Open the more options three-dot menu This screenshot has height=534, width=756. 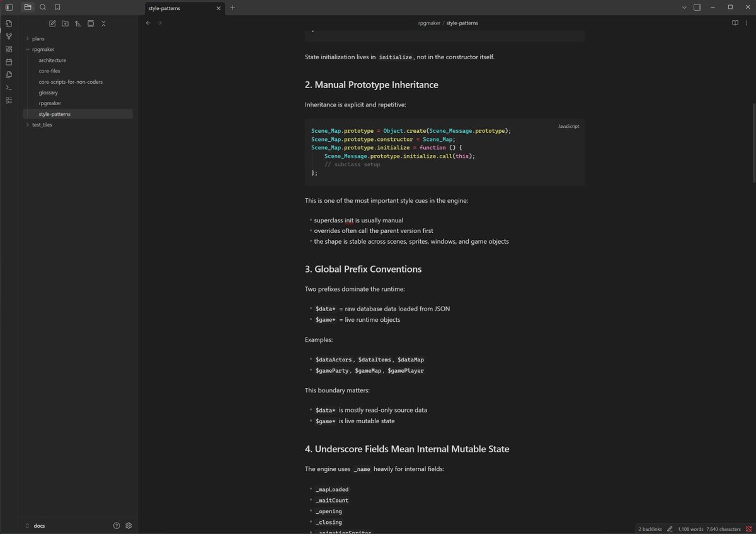tap(747, 23)
